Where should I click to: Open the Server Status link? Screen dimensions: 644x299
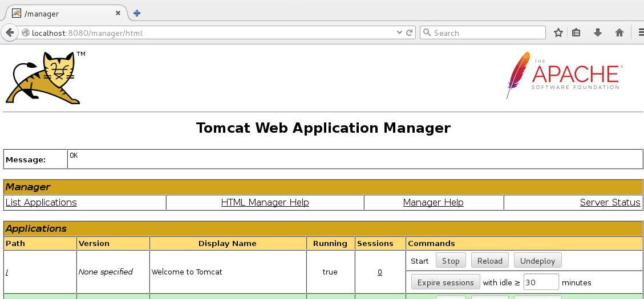click(x=610, y=203)
